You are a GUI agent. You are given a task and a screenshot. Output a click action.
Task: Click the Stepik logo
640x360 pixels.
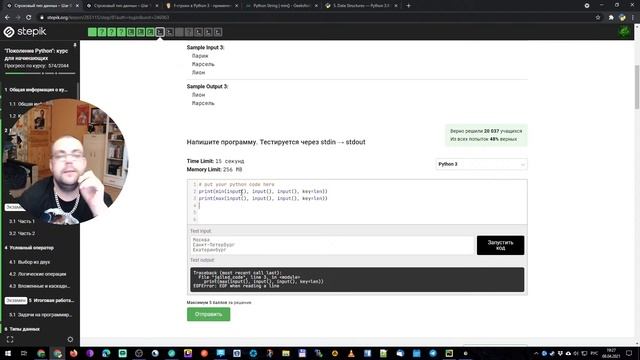[25, 31]
